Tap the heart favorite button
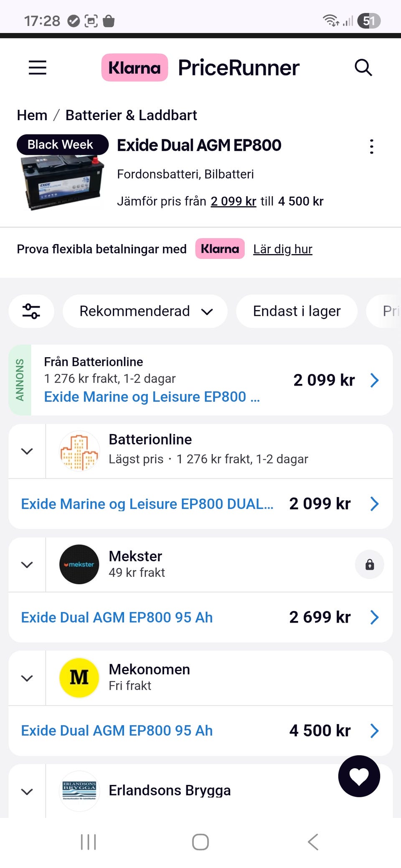 point(359,776)
